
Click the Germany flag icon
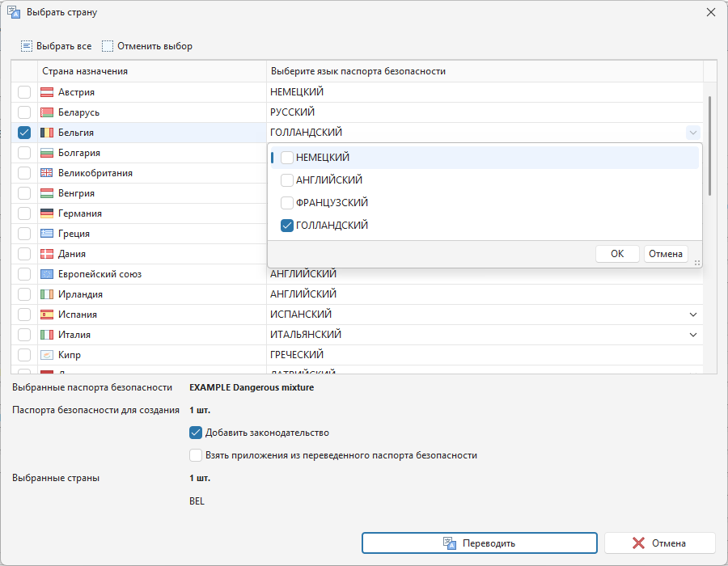pos(47,213)
